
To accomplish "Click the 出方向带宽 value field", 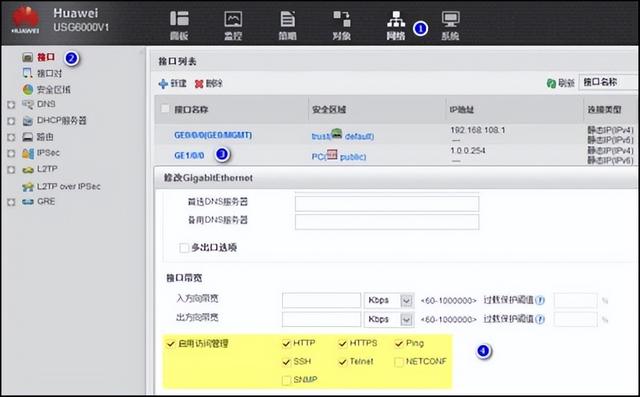I will coord(321,319).
